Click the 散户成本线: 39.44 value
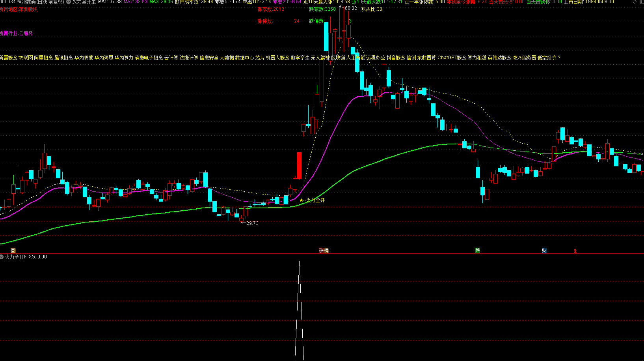Viewport: 644px width, 361px height. 194,2
